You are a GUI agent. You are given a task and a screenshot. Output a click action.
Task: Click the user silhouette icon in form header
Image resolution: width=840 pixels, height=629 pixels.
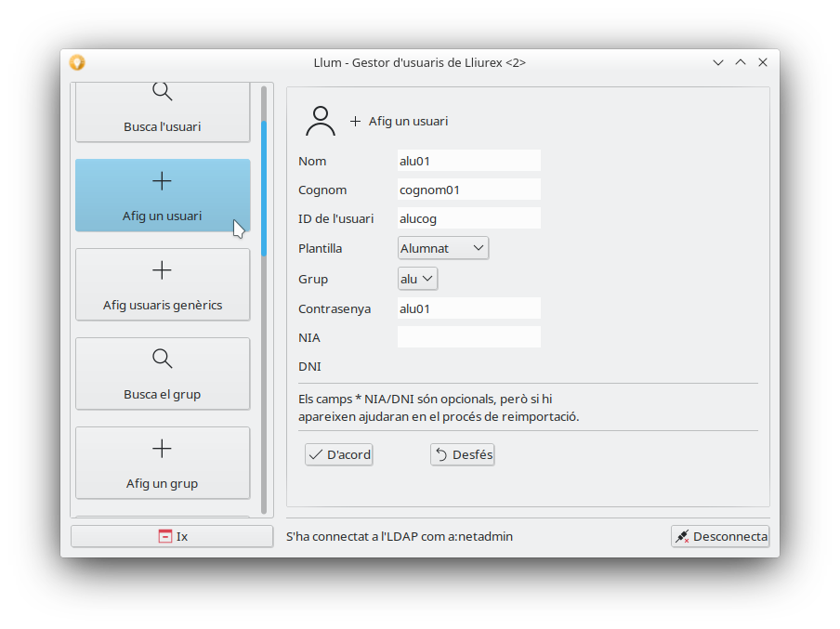(x=321, y=121)
